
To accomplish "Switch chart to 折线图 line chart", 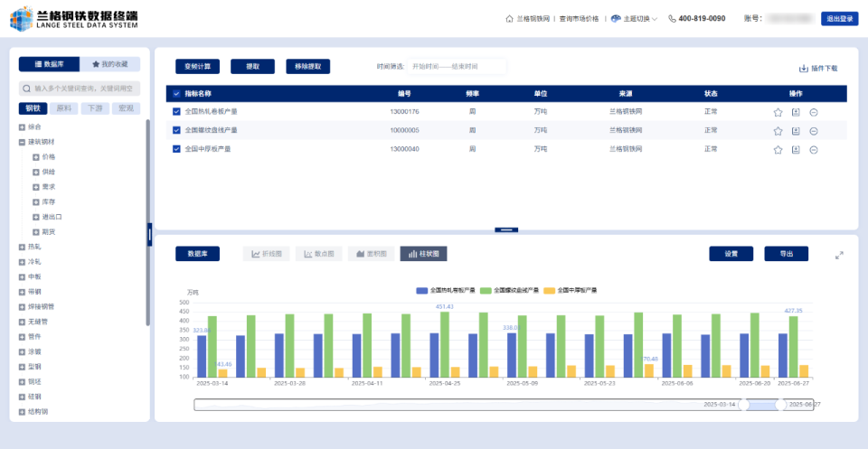I will [267, 254].
